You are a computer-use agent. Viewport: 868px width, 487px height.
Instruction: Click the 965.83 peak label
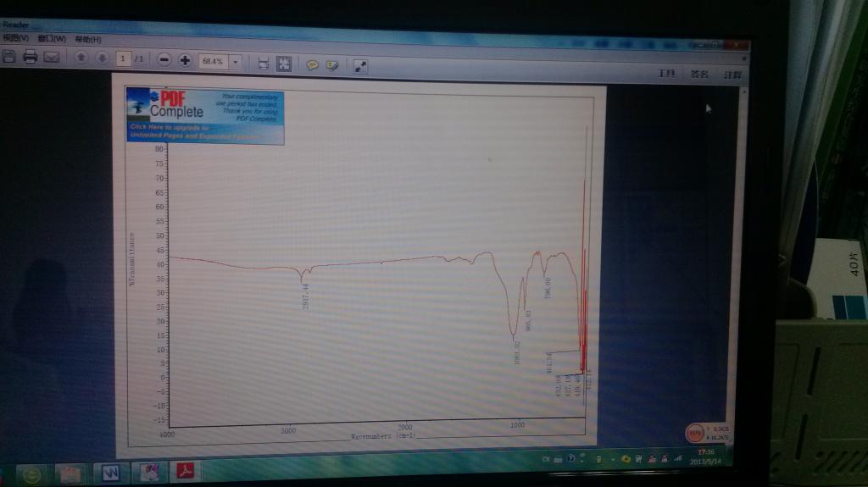tap(528, 321)
